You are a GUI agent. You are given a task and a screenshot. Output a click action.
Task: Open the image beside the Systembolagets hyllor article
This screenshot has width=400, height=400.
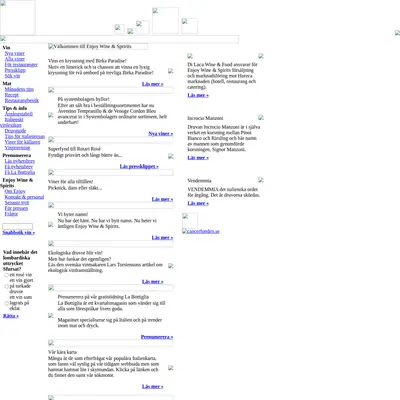point(51,115)
